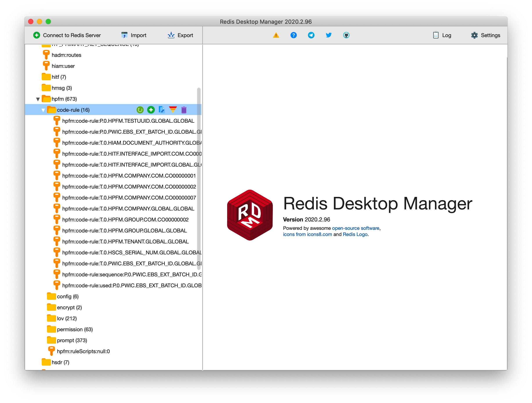Open the Twitter bird icon
The image size is (532, 403).
click(329, 35)
